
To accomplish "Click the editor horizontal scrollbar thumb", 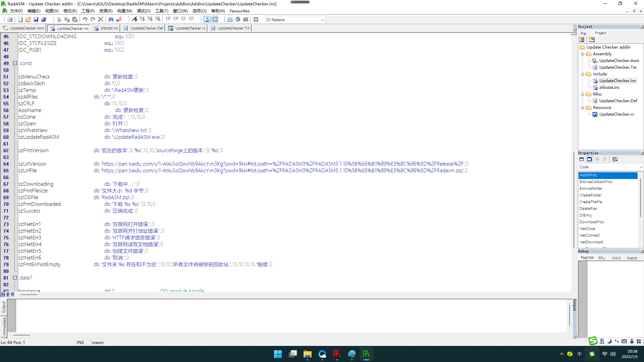I will coord(29,294).
